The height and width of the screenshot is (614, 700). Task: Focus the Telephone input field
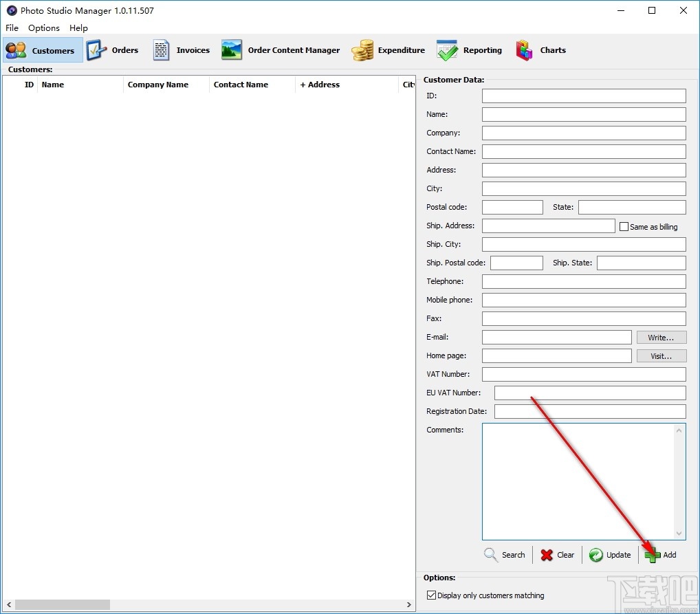click(x=584, y=281)
